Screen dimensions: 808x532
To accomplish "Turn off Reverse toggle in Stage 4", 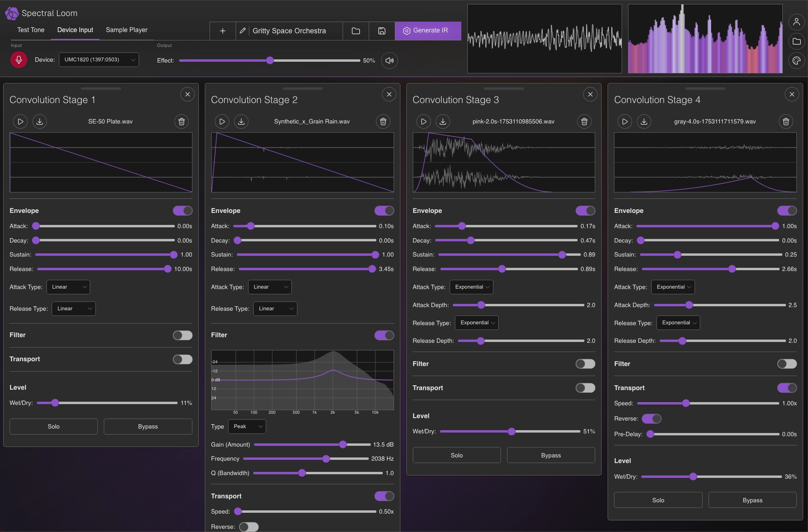I will click(x=651, y=419).
